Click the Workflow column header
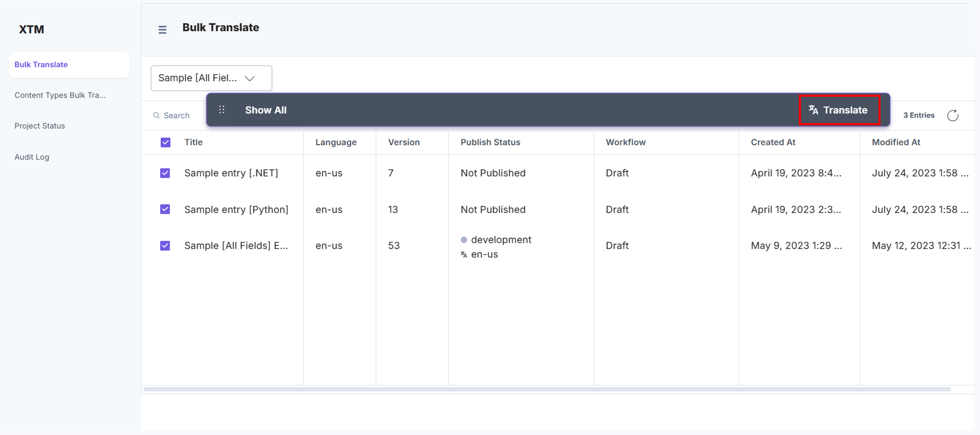Screen dimensions: 980x435 (626, 142)
